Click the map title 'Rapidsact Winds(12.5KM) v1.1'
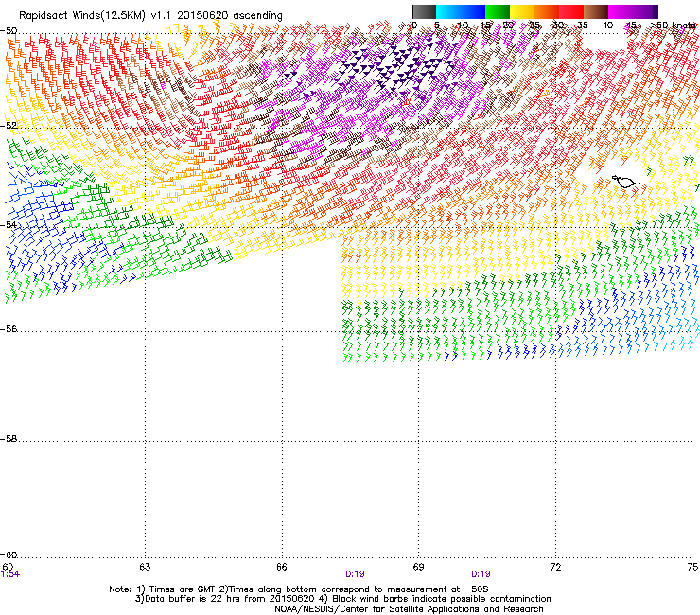This screenshot has width=700, height=615. coord(95,16)
